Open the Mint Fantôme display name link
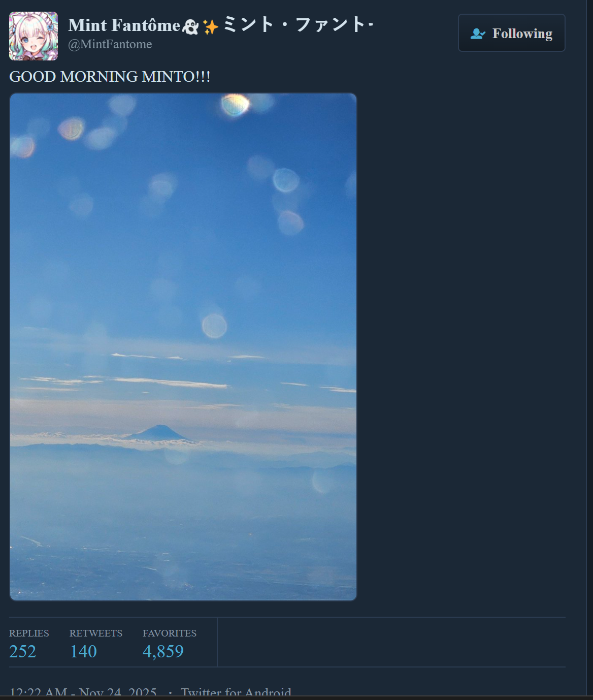The height and width of the screenshot is (700, 593). coord(124,25)
